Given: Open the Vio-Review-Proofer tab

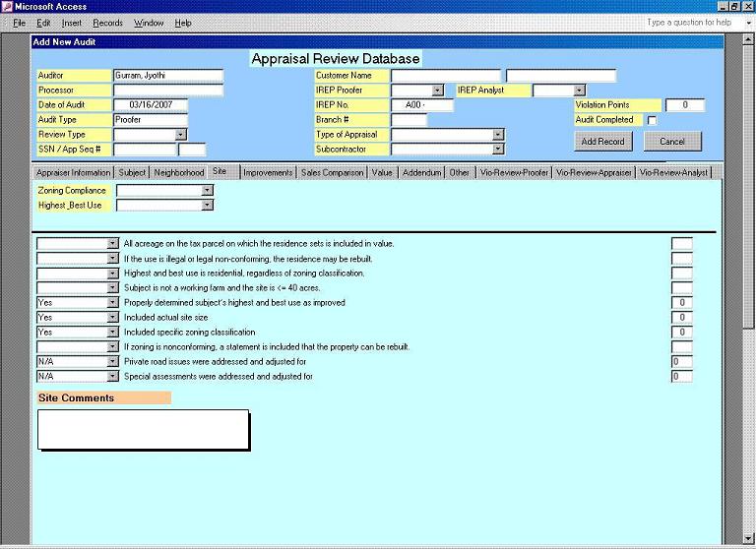Looking at the screenshot, I should pos(514,172).
